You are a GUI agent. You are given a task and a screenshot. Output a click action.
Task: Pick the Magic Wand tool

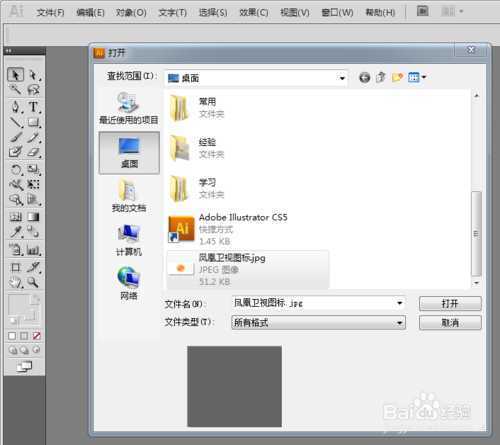coord(16,90)
